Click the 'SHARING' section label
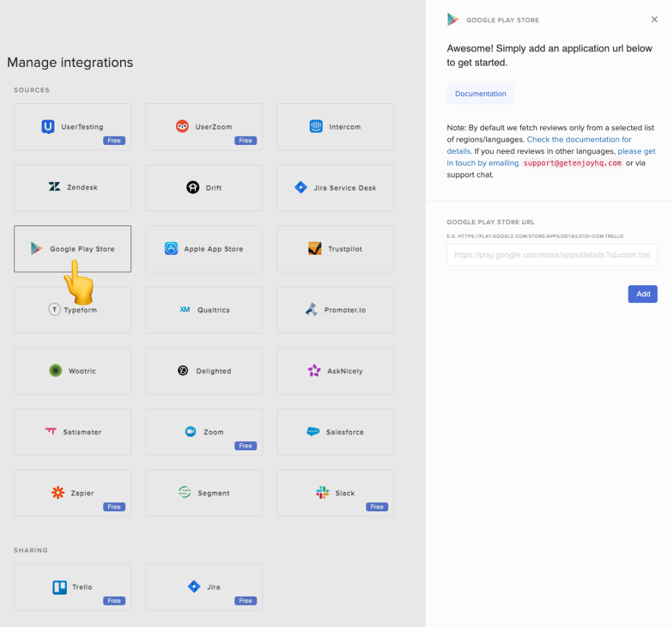Screen dimensions: 672x627 coord(31,550)
